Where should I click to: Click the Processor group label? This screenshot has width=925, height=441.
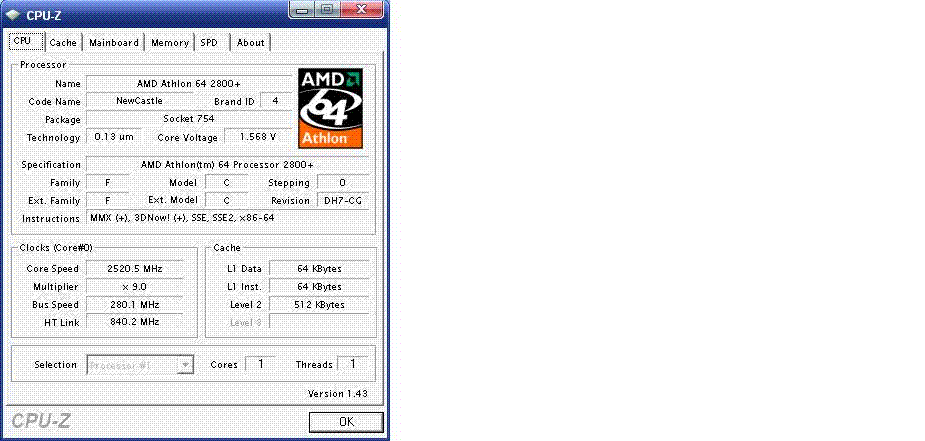(x=43, y=65)
